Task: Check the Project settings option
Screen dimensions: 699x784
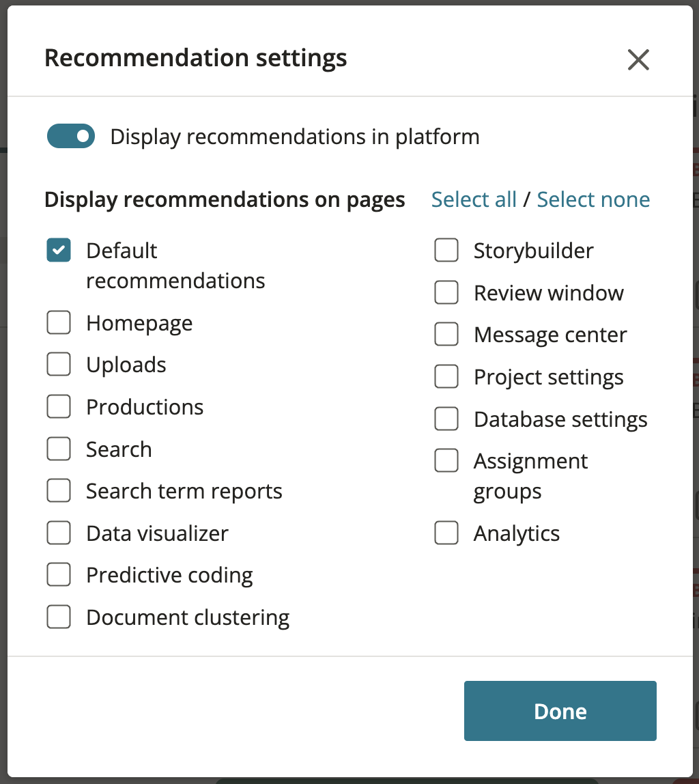Action: click(x=446, y=376)
